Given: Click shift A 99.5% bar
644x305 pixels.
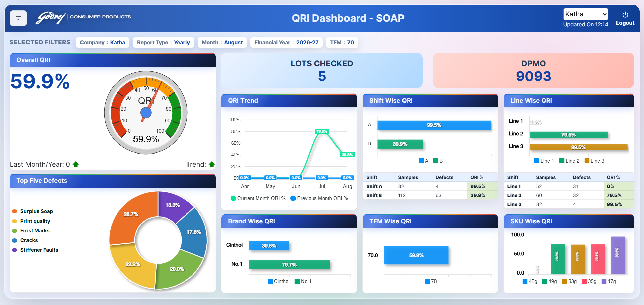Looking at the screenshot, I should click(434, 125).
